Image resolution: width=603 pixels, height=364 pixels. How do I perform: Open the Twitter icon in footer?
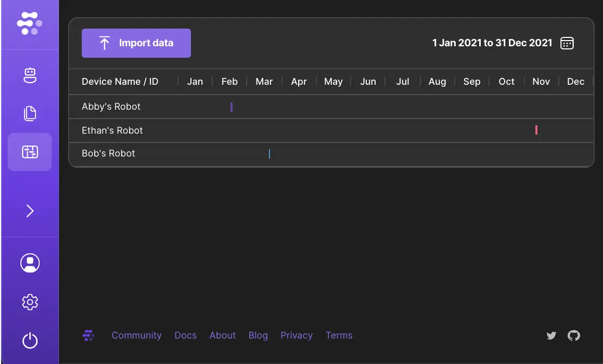click(551, 335)
